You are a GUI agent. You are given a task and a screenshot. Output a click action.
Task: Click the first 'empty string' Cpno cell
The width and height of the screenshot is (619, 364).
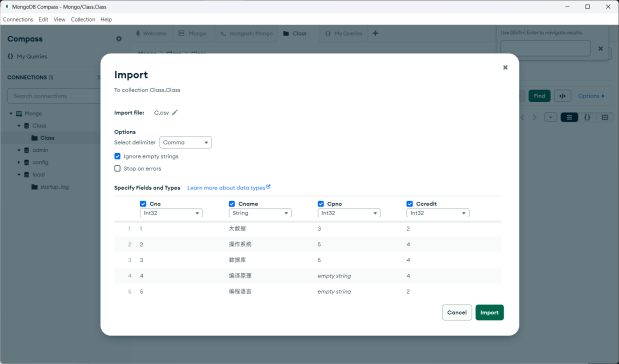click(x=334, y=276)
